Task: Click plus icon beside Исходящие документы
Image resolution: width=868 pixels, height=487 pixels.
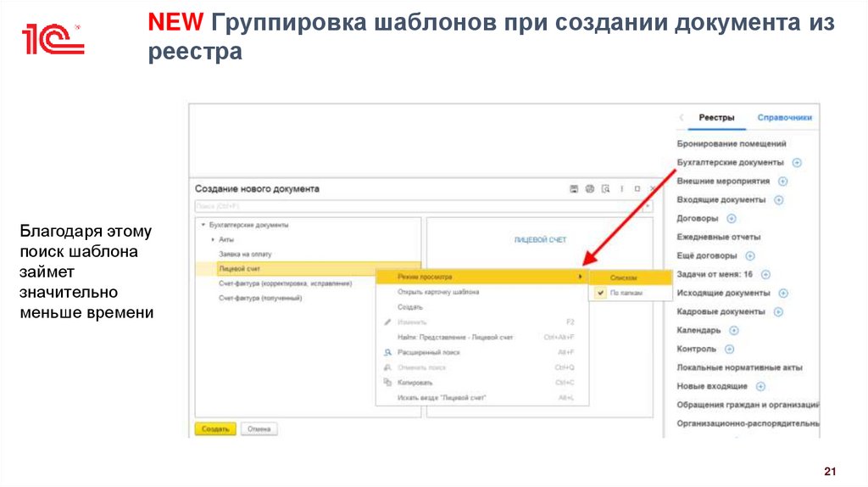Action: pyautogui.click(x=784, y=293)
